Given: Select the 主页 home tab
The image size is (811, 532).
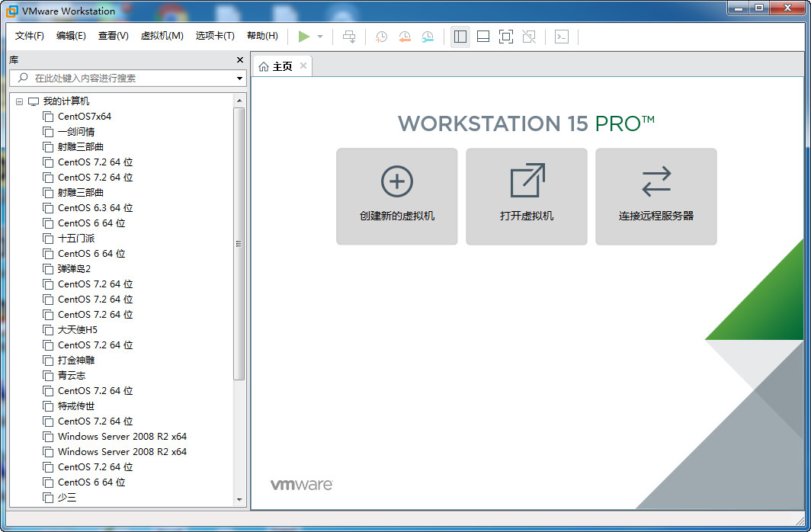Looking at the screenshot, I should tap(282, 67).
